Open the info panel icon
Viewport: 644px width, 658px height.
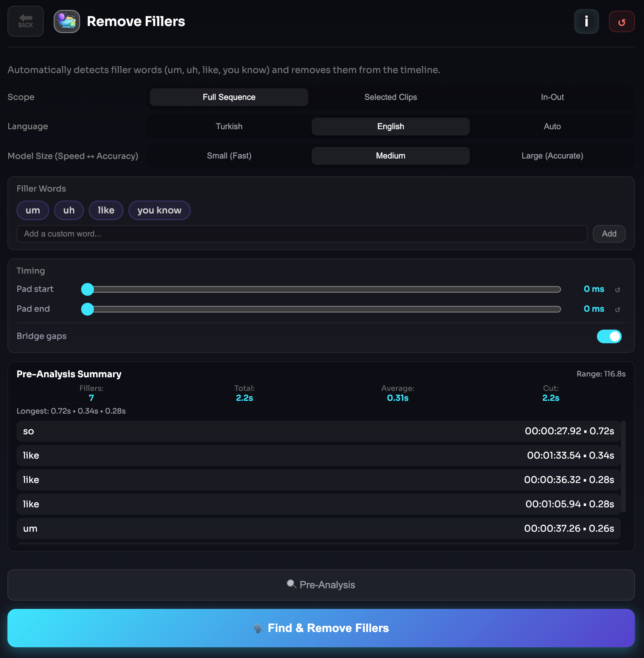coord(586,21)
